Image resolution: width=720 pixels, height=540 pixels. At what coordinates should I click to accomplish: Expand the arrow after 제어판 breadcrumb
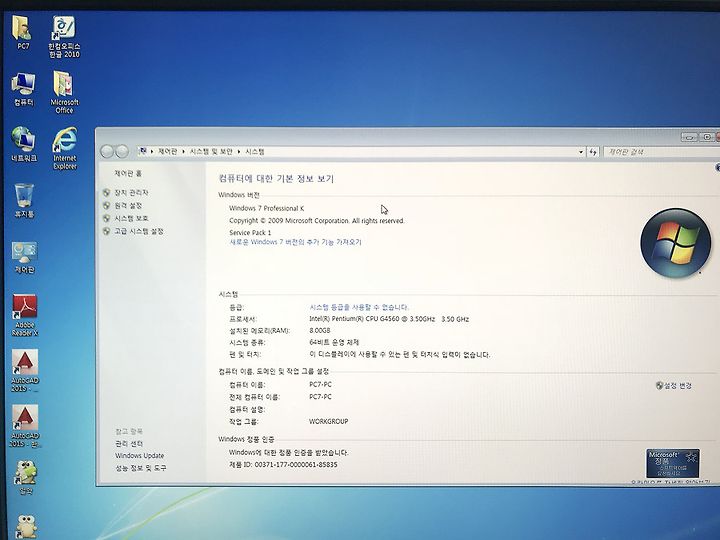coord(183,152)
